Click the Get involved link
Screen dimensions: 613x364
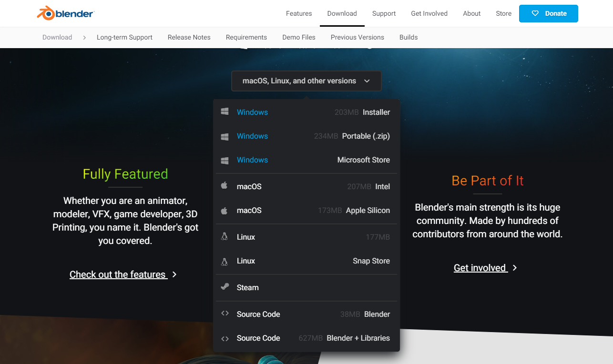click(x=480, y=268)
